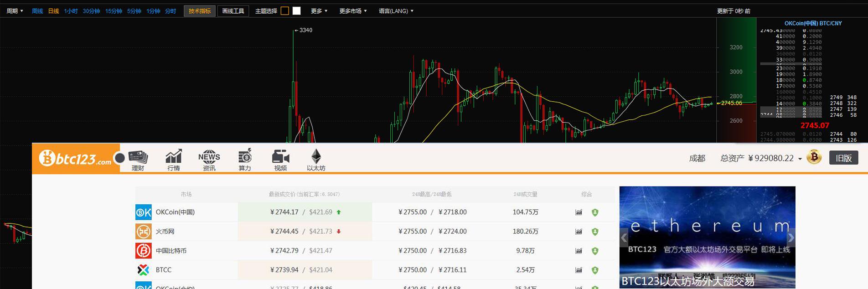Click the dark circle beside the logo
Screen dimensions: 868x289
point(119,158)
